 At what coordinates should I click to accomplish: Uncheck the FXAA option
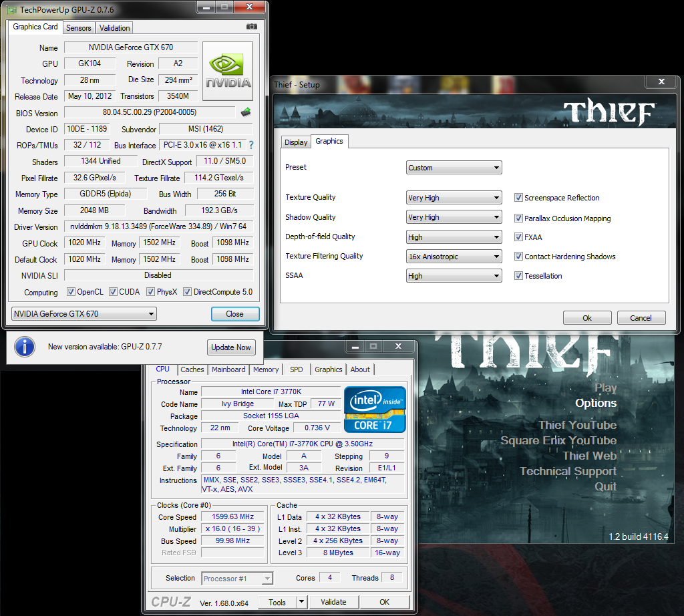tap(518, 237)
